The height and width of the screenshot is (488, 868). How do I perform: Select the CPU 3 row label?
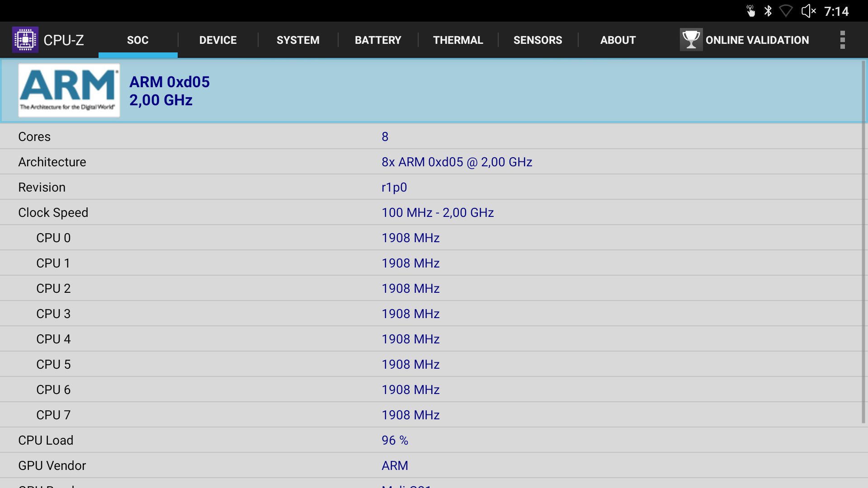(x=53, y=314)
